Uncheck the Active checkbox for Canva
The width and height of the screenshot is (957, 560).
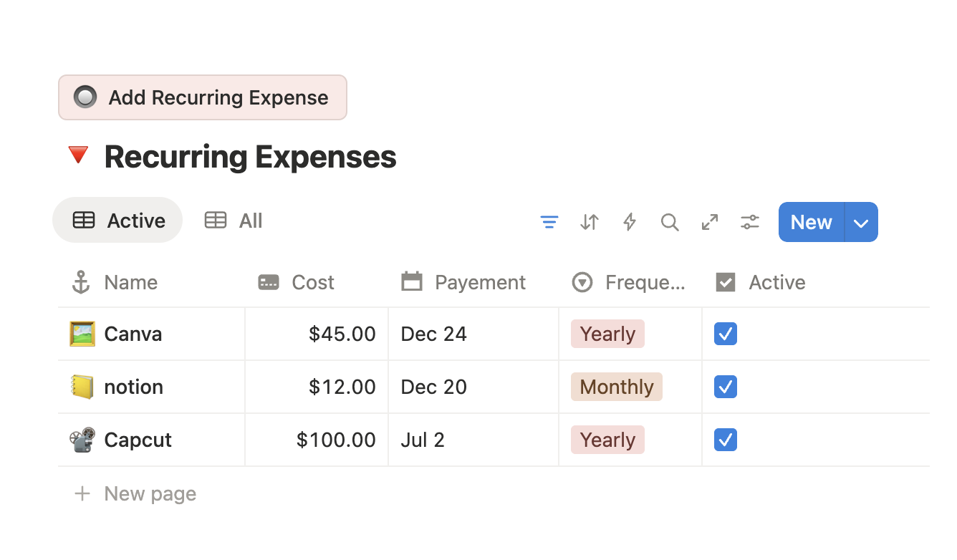725,334
